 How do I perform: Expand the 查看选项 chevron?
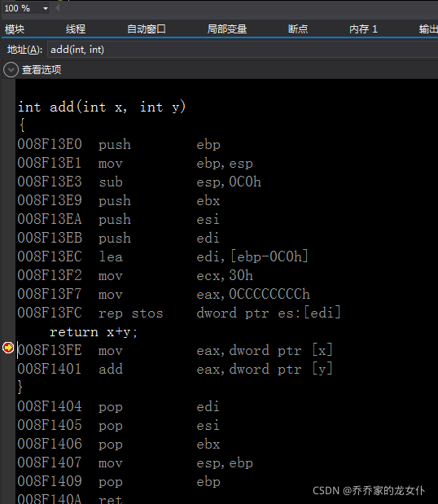click(x=11, y=69)
